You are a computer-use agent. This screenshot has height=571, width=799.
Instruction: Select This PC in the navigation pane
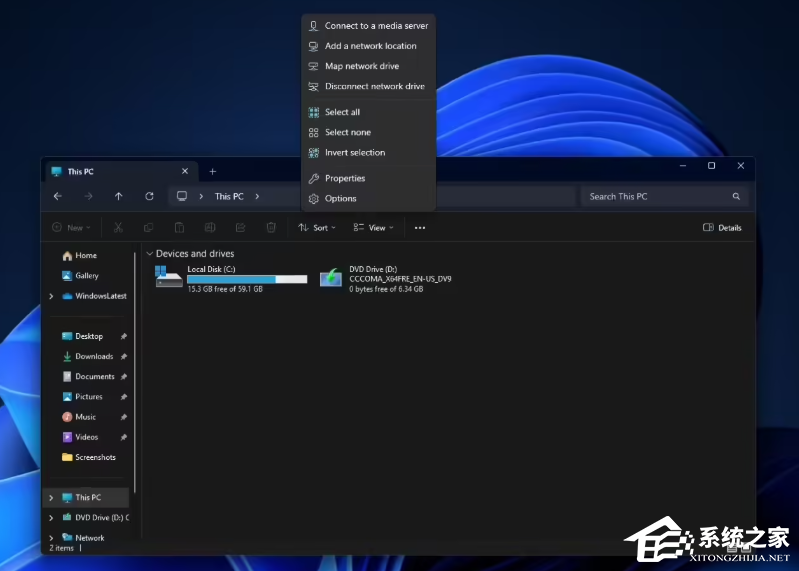(88, 498)
